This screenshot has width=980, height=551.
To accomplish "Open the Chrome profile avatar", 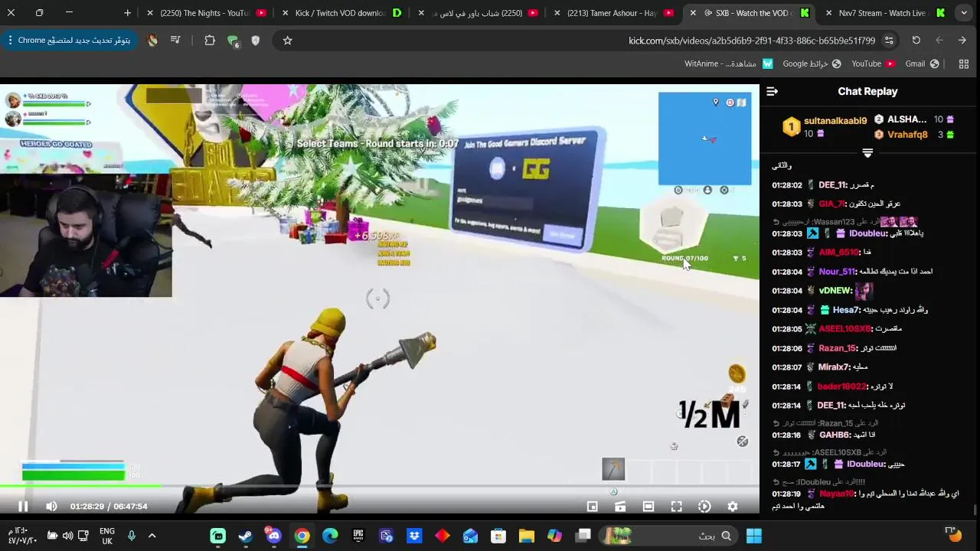I will pos(152,41).
